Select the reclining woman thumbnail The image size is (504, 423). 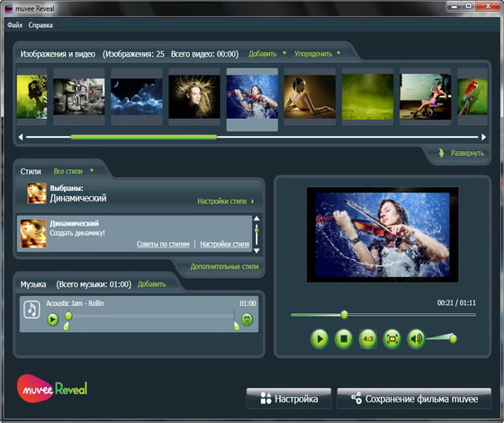[310, 96]
